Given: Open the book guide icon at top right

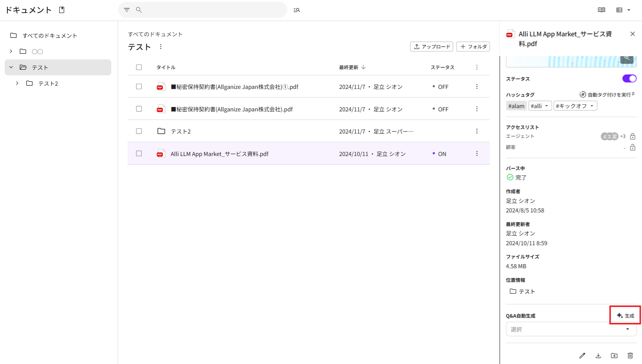Looking at the screenshot, I should point(601,10).
